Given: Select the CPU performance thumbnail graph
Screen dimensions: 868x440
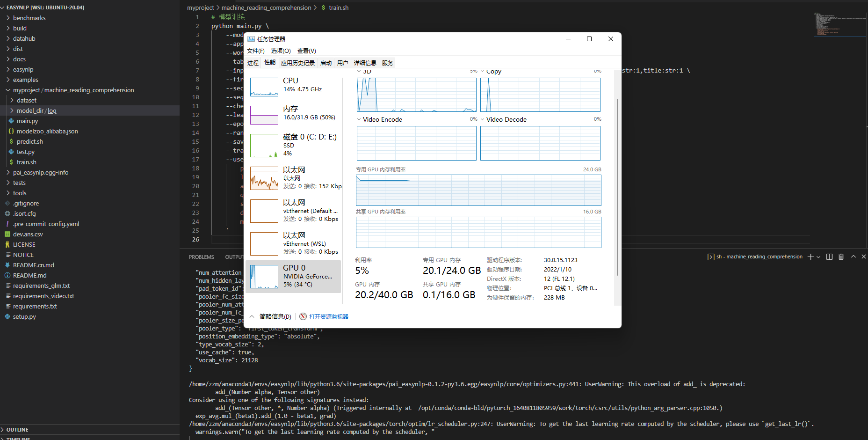Looking at the screenshot, I should tap(264, 87).
